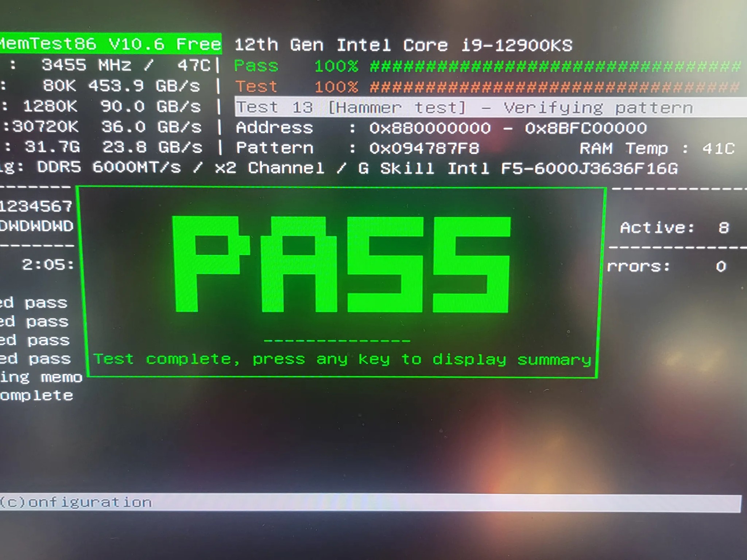Viewport: 747px width, 560px height.
Task: Click the '80K 453.9 GB/s' cache line
Action: pyautogui.click(x=121, y=86)
